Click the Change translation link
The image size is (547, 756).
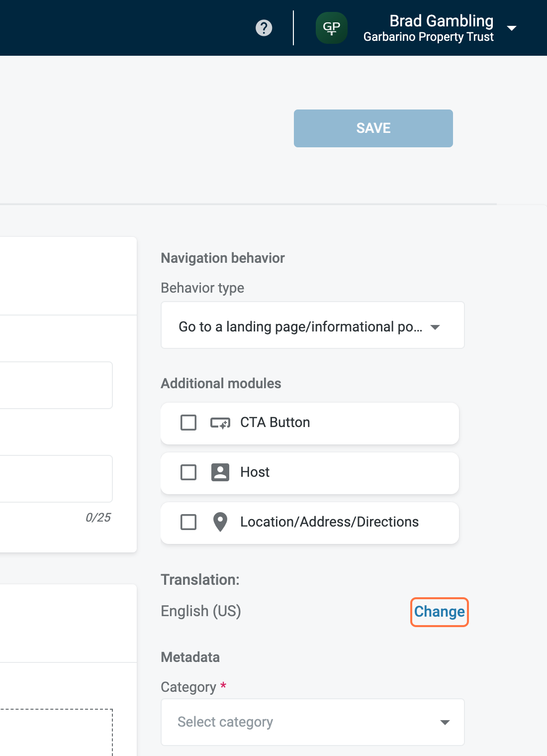pyautogui.click(x=439, y=612)
